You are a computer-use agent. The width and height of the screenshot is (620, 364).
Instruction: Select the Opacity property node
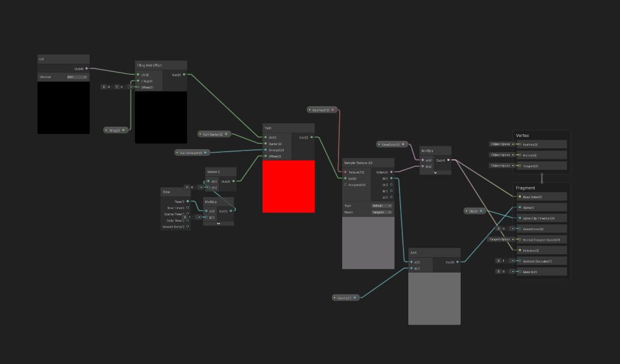(x=345, y=298)
